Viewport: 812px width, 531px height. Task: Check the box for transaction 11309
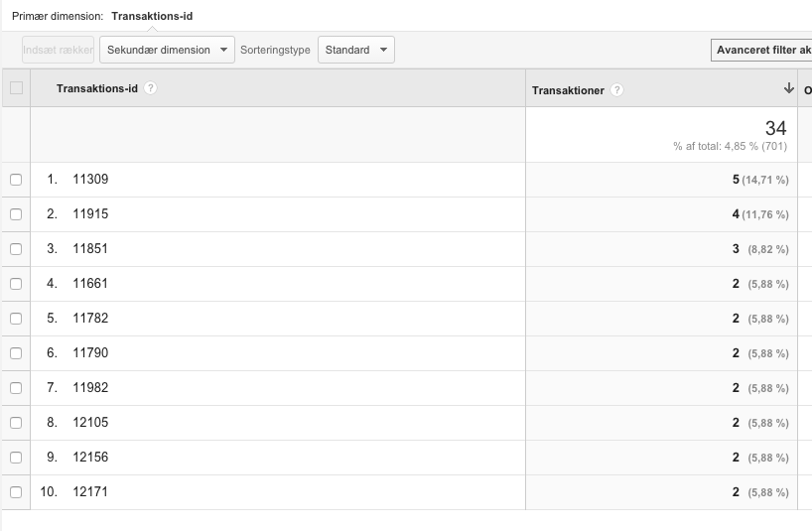click(x=16, y=180)
